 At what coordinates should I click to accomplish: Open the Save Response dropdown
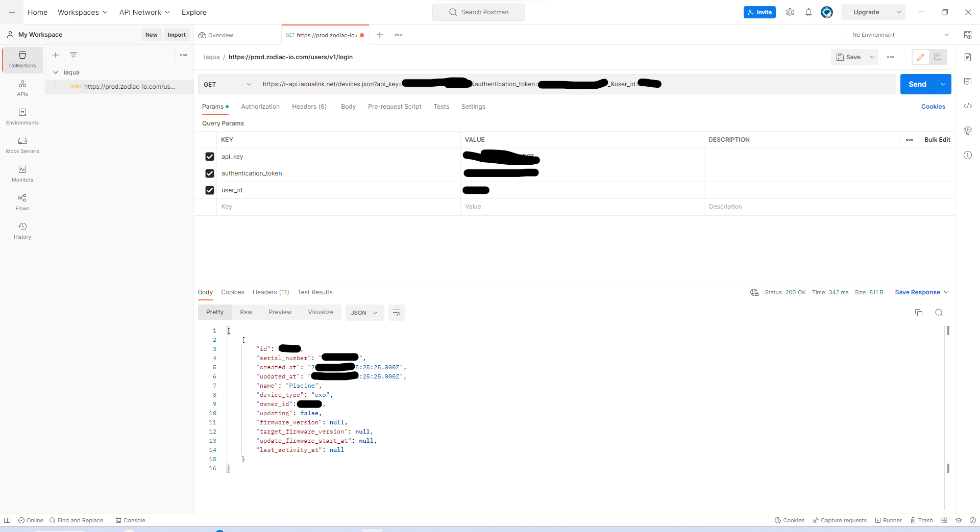click(x=922, y=292)
